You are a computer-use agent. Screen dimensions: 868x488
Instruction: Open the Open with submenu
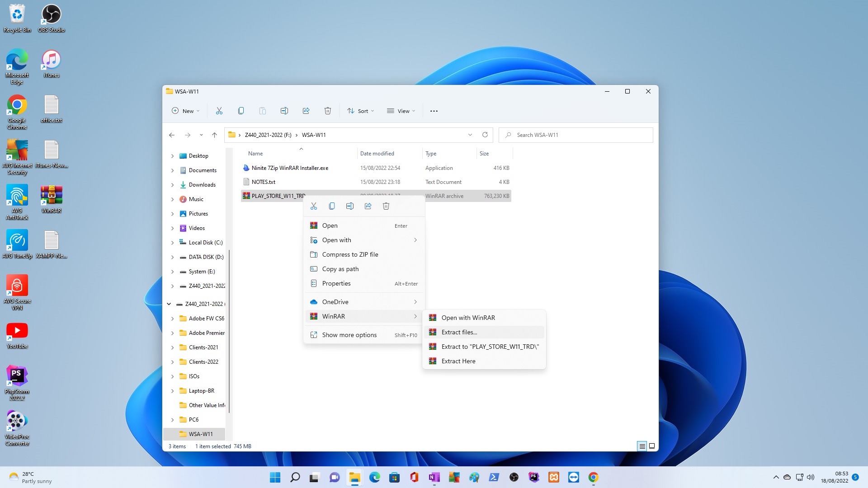point(364,240)
